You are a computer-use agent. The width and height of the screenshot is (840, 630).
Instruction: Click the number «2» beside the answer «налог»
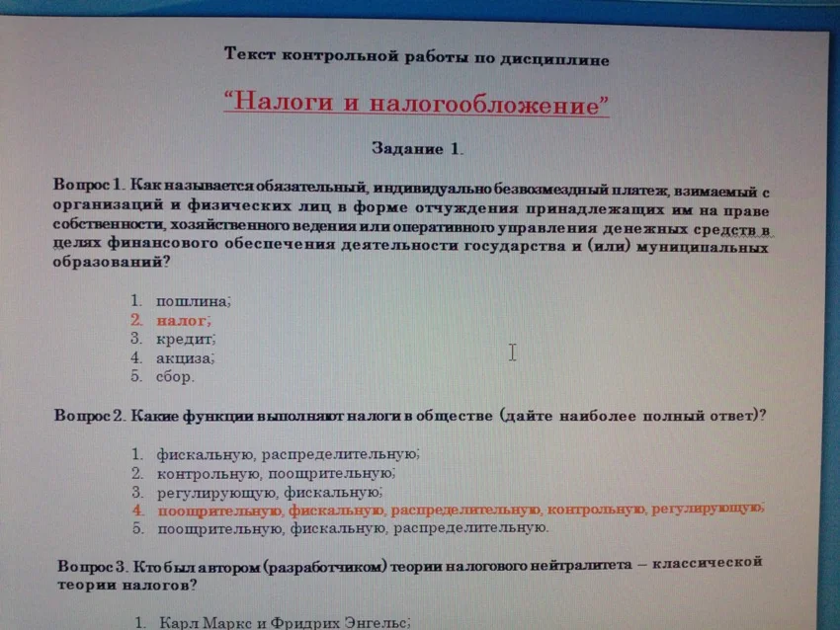[x=135, y=319]
